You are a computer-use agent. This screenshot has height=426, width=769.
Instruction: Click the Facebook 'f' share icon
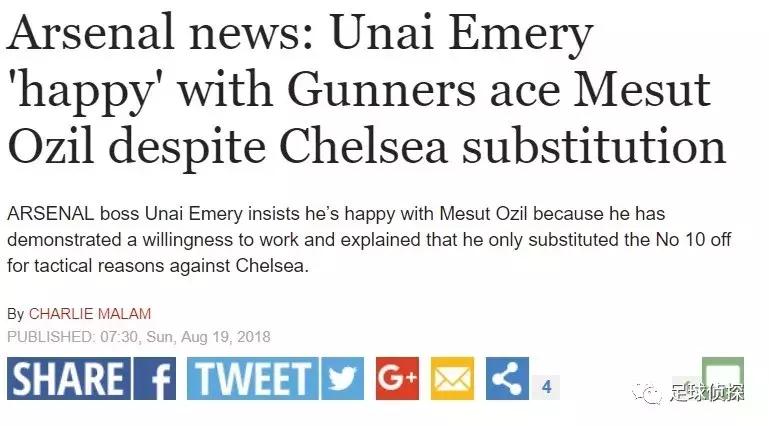click(156, 379)
